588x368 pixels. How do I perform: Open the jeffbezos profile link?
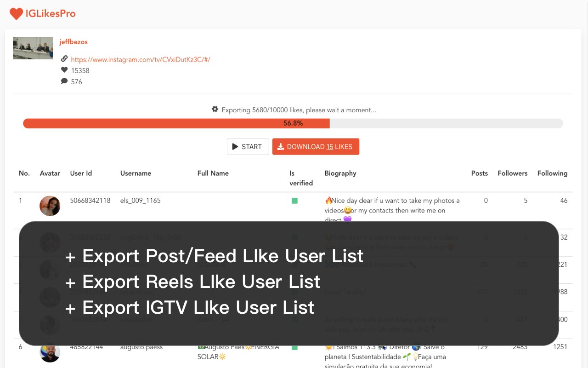73,42
